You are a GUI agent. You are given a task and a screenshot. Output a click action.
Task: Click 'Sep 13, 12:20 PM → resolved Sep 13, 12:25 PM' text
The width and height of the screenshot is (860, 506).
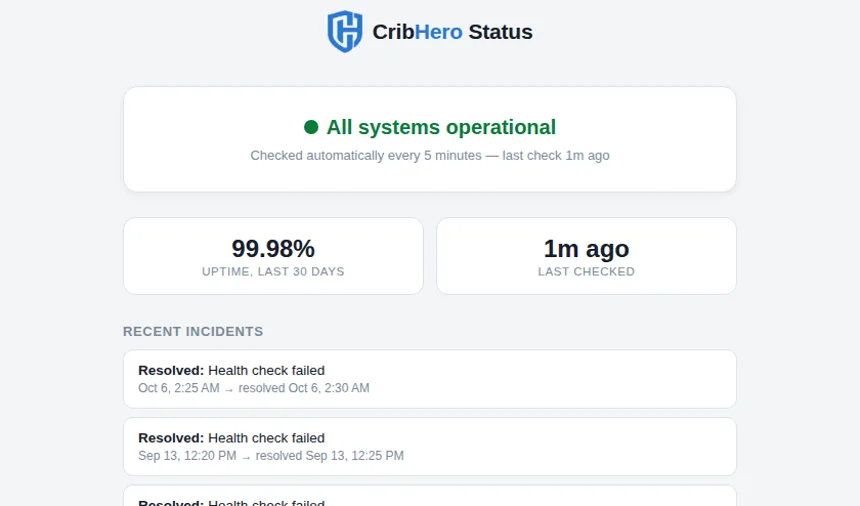tap(271, 456)
